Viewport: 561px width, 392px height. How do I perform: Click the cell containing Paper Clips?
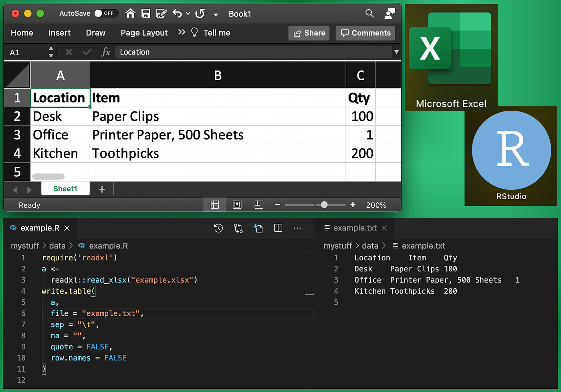tap(218, 116)
